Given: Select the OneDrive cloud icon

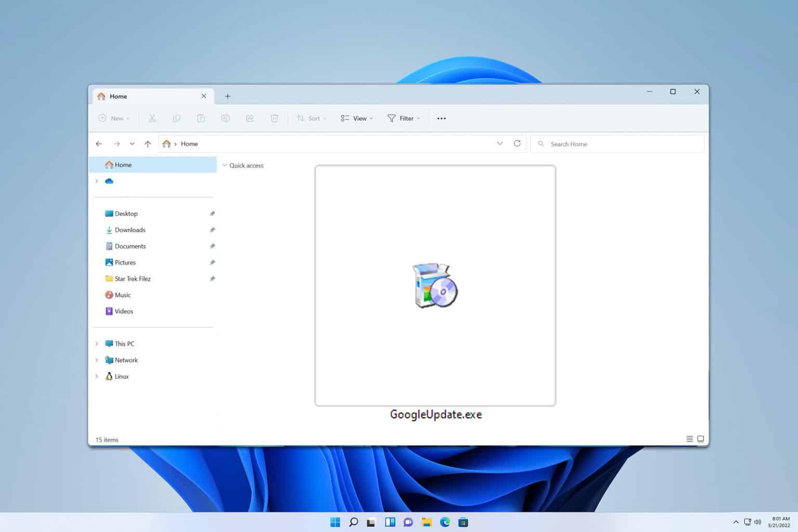Looking at the screenshot, I should click(x=109, y=181).
